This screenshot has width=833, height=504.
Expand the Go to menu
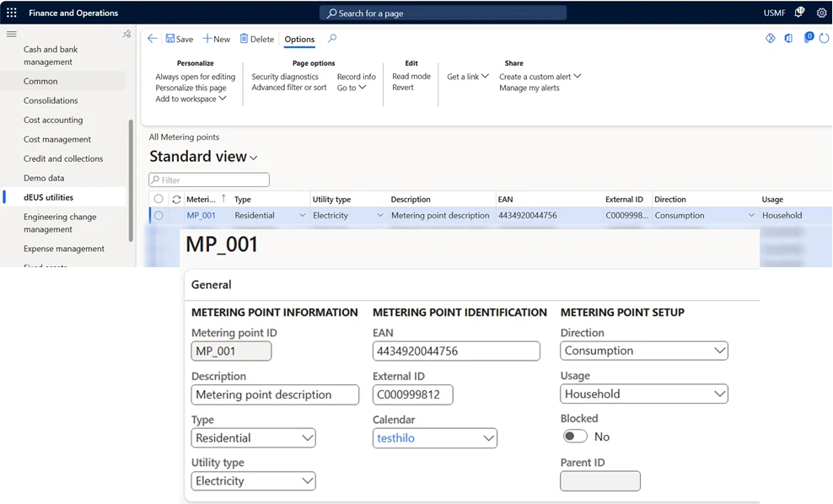tap(351, 88)
